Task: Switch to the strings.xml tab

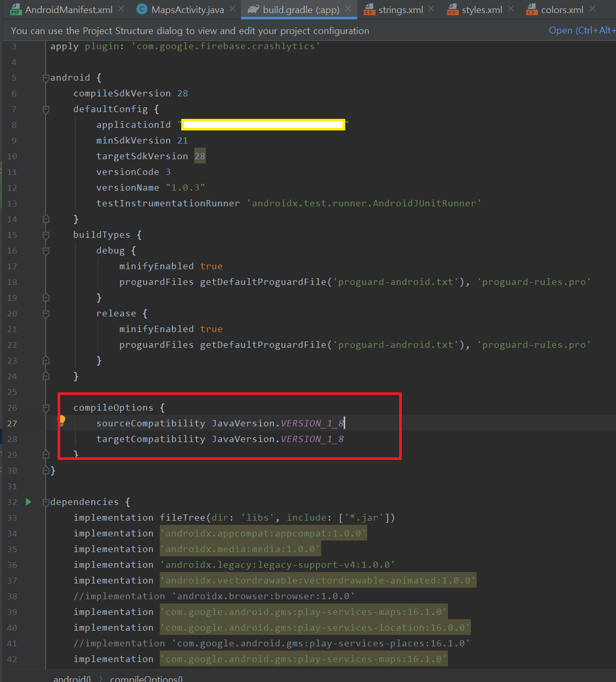Action: 400,9
